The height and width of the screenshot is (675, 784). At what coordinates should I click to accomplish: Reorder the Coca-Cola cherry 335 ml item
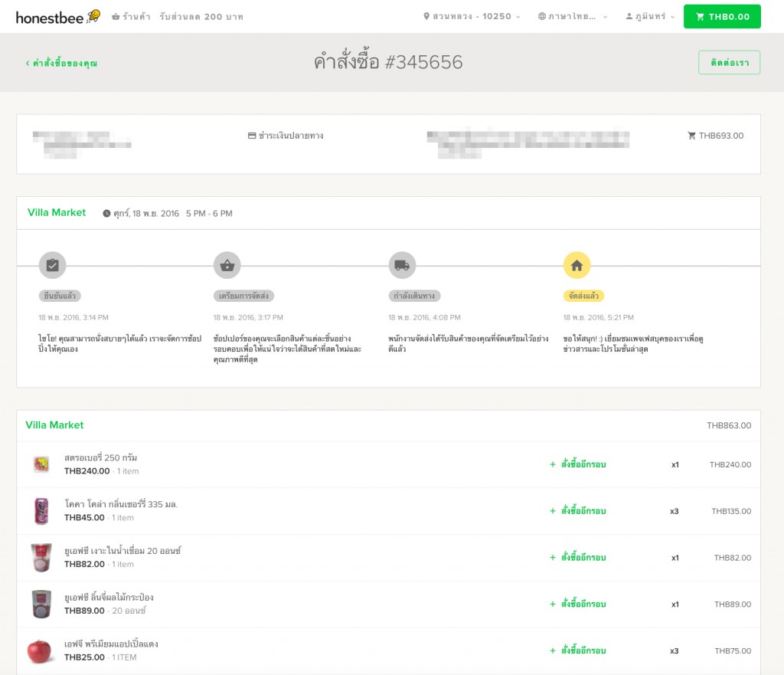[578, 511]
